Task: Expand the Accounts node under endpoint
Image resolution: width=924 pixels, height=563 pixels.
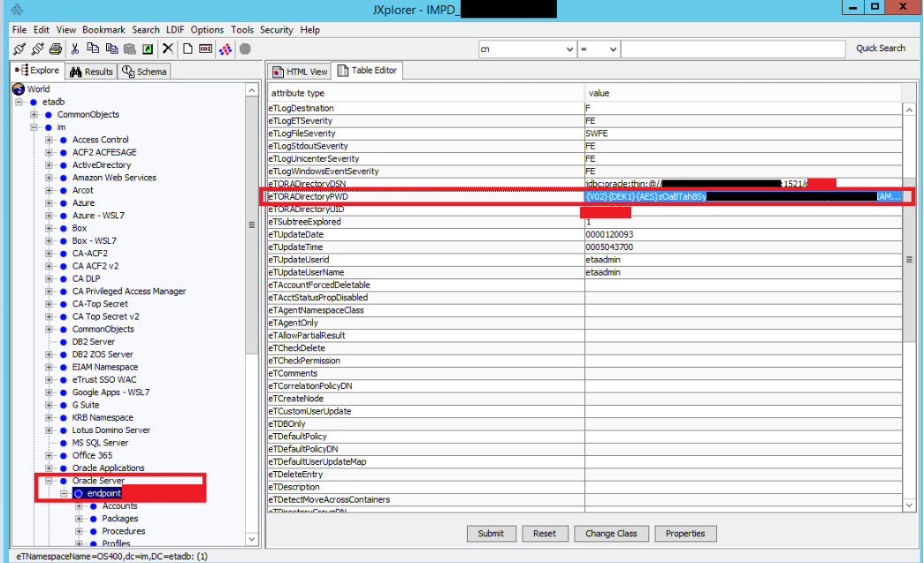Action: pyautogui.click(x=80, y=506)
